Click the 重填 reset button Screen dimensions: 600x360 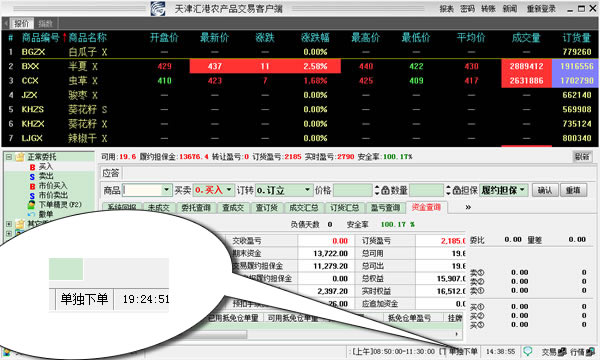(x=573, y=190)
